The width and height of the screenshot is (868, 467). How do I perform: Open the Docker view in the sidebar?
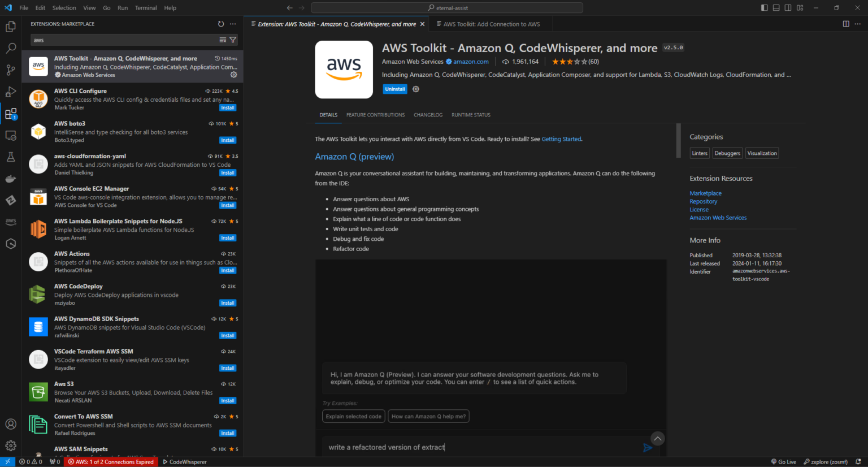[x=10, y=178]
